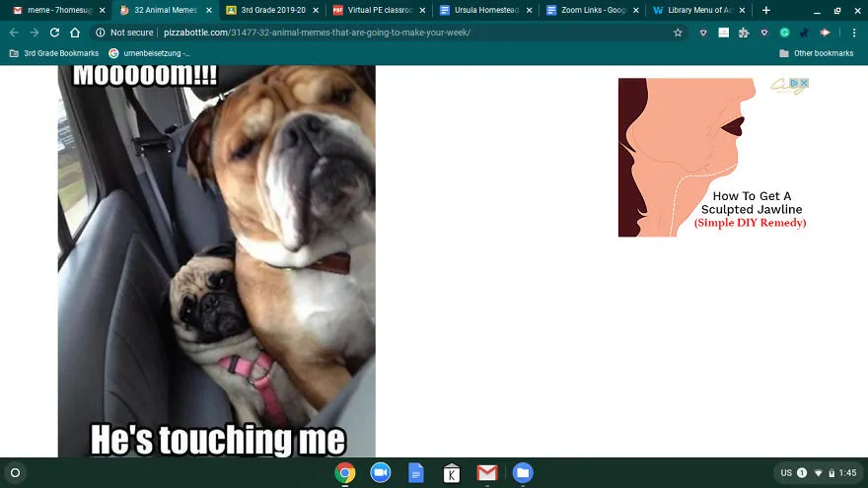Bookmark this page with the star icon
This screenshot has height=488, width=868.
678,33
